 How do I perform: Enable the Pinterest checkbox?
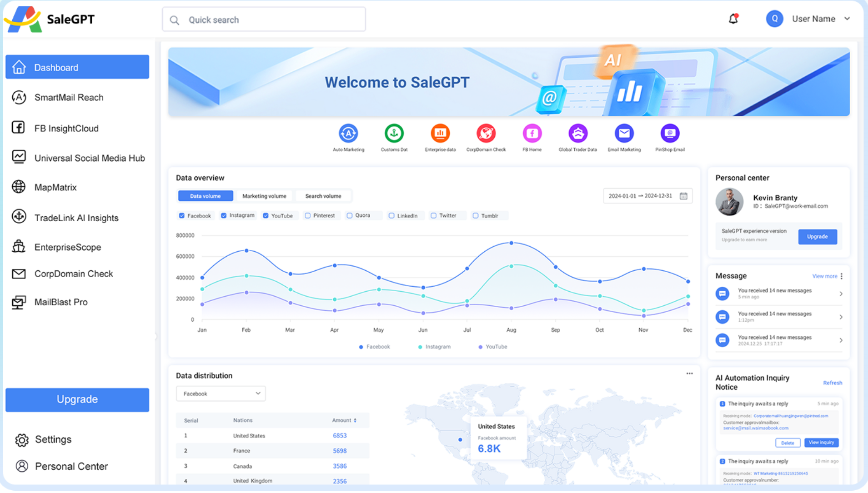[308, 216]
